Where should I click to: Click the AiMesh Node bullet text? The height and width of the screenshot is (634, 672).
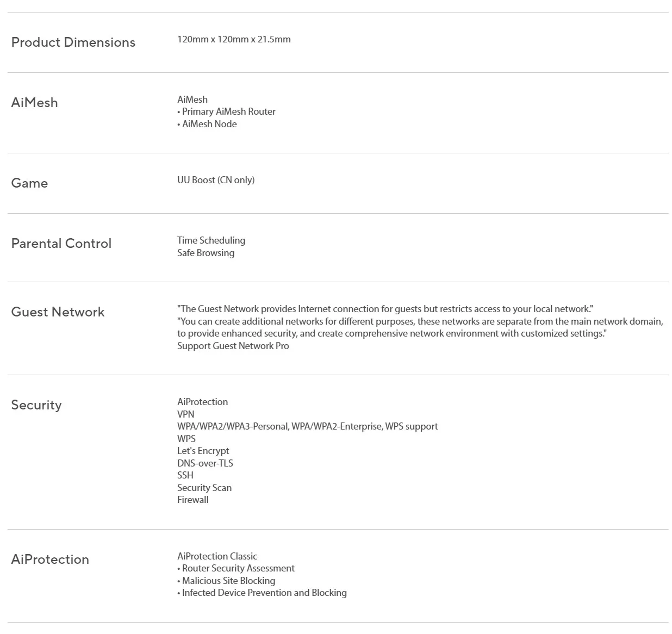click(x=207, y=124)
